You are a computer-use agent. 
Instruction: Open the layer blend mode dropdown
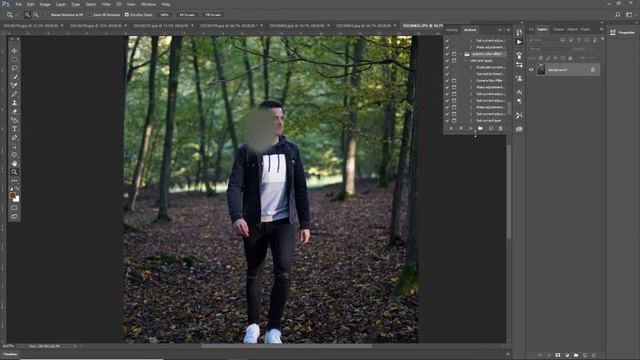[x=549, y=49]
